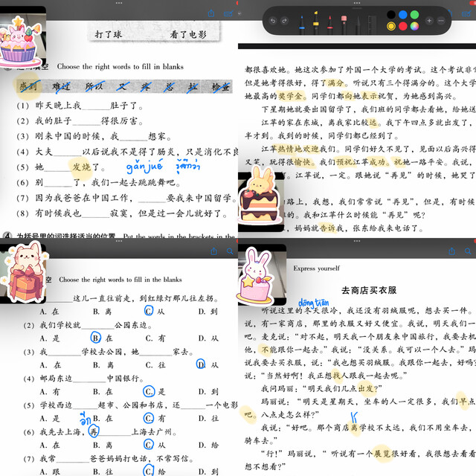Share the bottom-right reading document
The width and height of the screenshot is (476, 476).
click(x=452, y=251)
